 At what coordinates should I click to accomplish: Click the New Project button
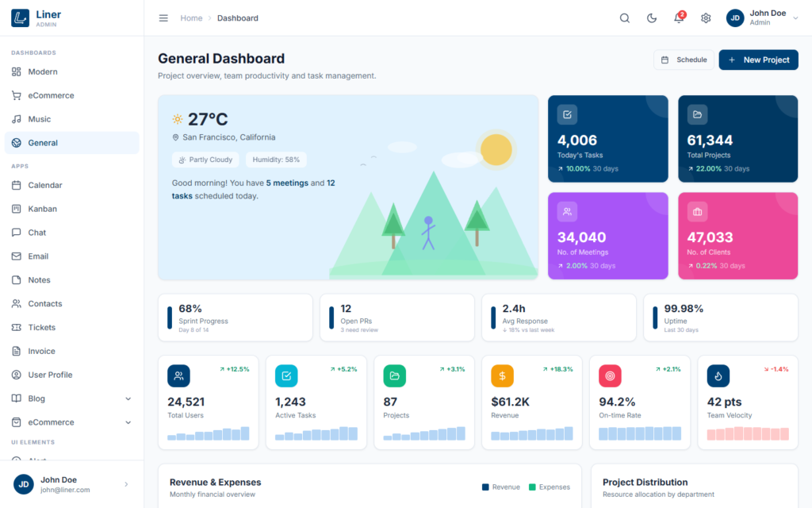click(x=759, y=60)
